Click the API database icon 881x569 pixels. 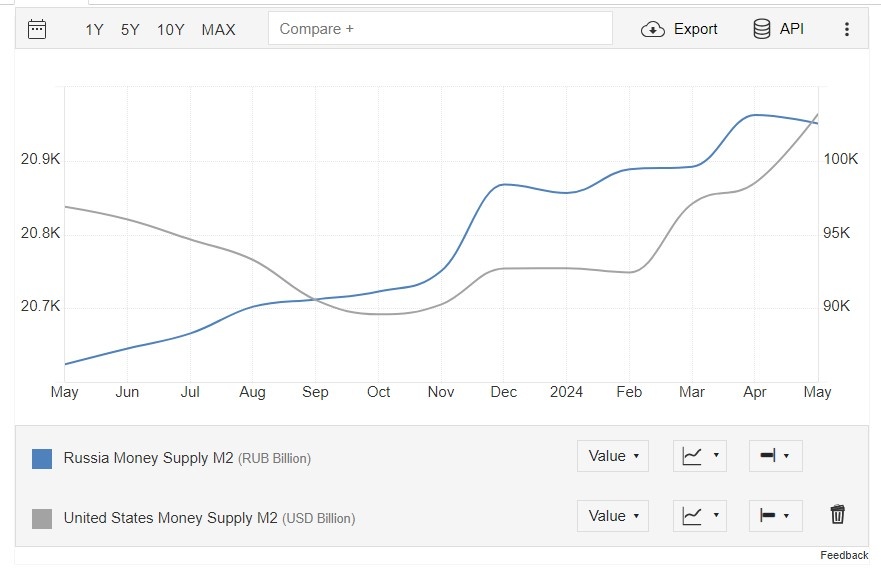point(762,29)
